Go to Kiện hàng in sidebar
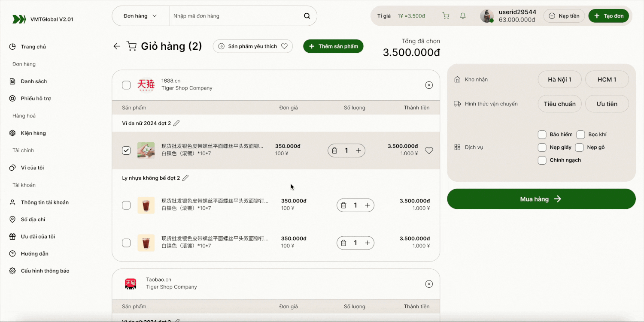This screenshot has height=322, width=644. (33, 133)
